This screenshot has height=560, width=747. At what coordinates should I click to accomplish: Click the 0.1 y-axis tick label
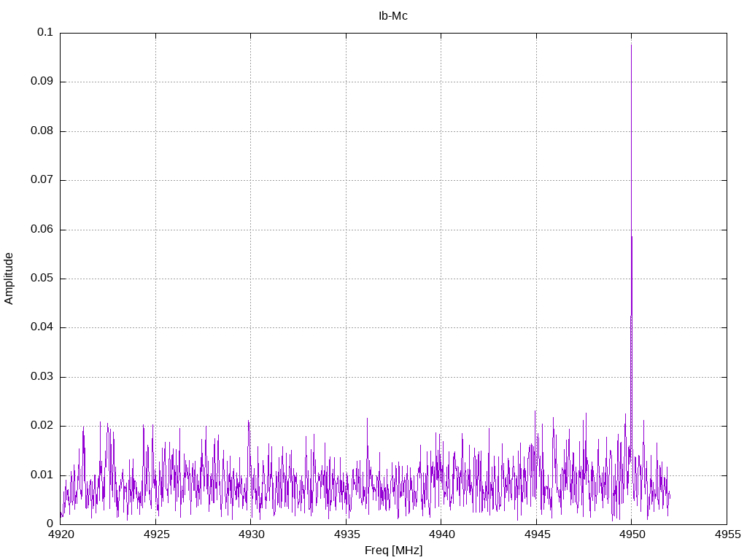tap(45, 33)
